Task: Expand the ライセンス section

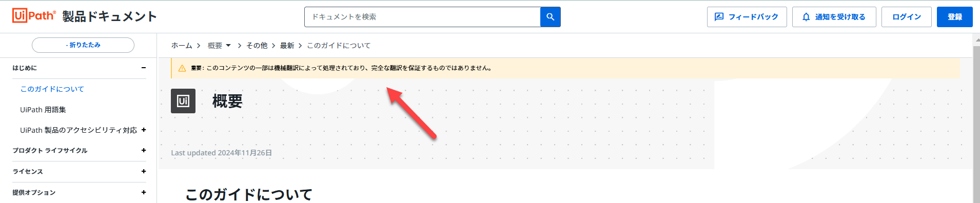Action: tap(144, 171)
